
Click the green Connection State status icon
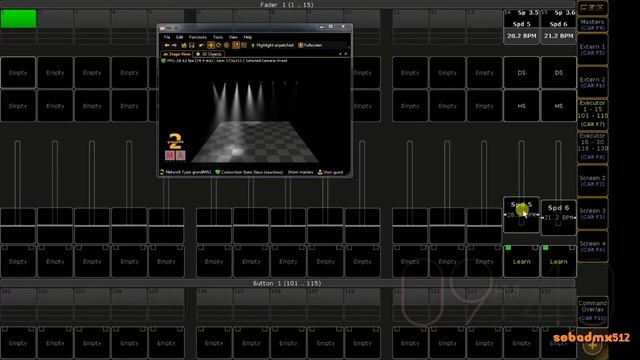(x=218, y=172)
